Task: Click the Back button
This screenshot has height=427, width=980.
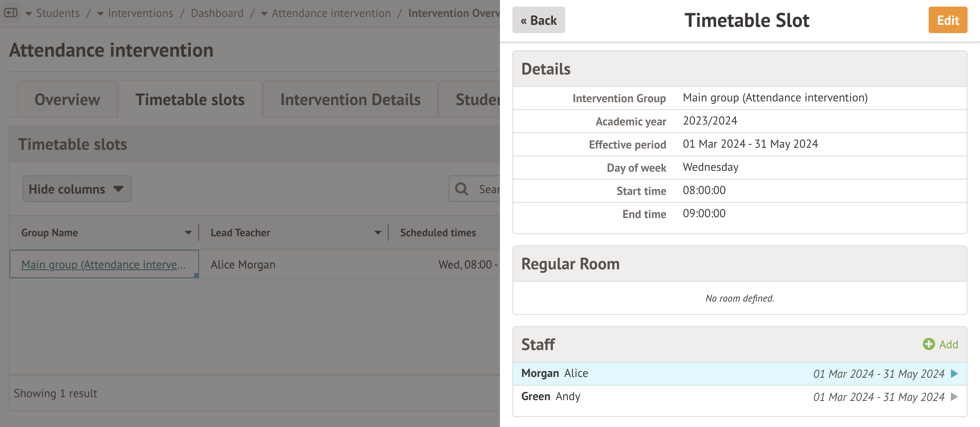Action: [538, 20]
